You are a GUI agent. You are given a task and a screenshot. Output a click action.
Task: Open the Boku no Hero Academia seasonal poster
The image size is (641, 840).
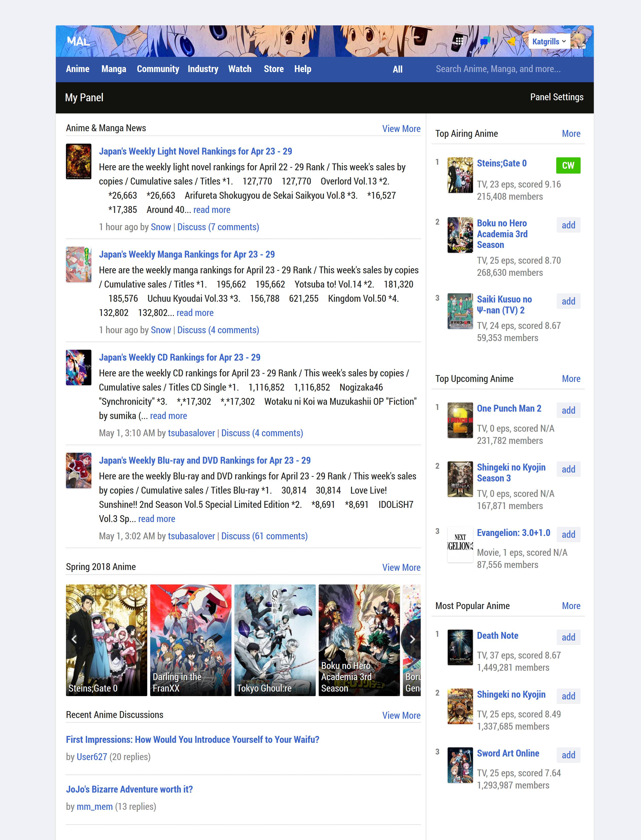(359, 640)
